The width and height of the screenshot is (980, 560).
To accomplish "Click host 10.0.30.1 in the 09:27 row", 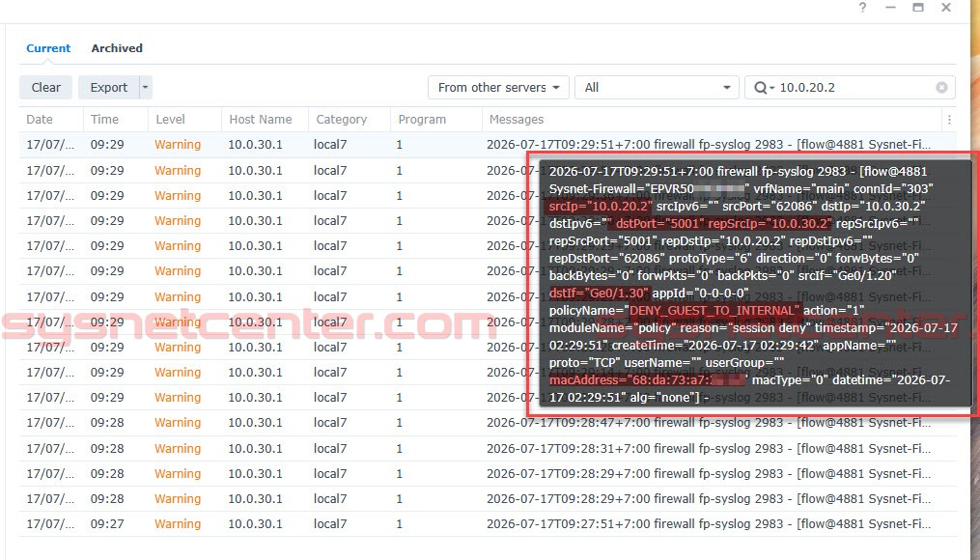I will click(x=255, y=524).
